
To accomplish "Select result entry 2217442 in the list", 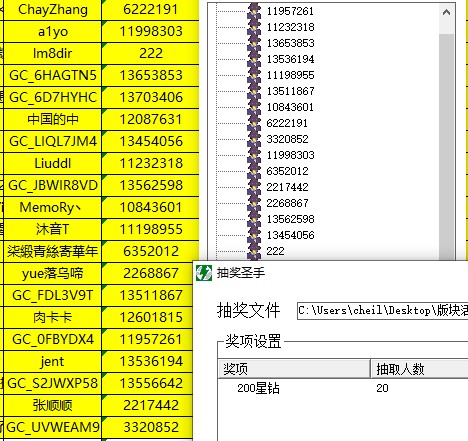I will click(287, 187).
